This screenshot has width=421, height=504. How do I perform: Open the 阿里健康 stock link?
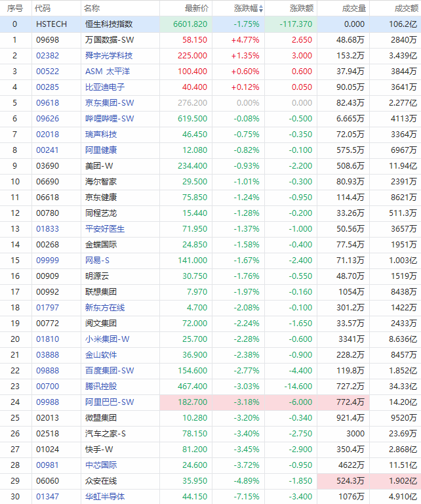[x=101, y=150]
